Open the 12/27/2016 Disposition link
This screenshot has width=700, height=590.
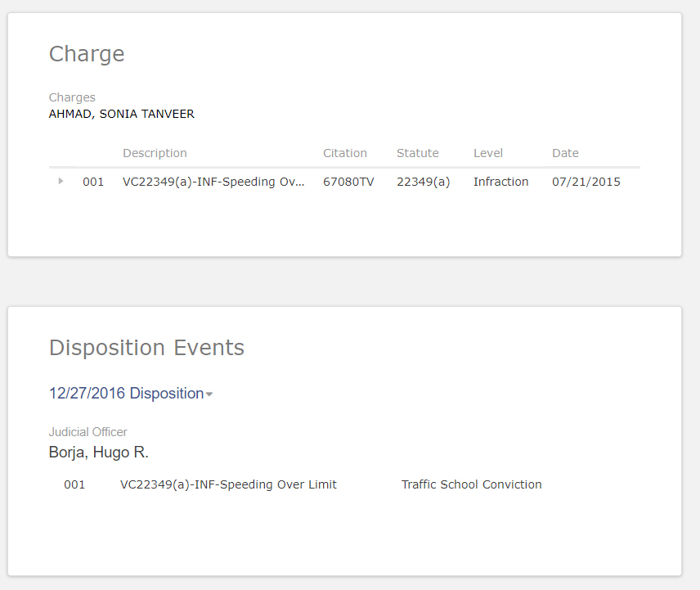(x=126, y=394)
